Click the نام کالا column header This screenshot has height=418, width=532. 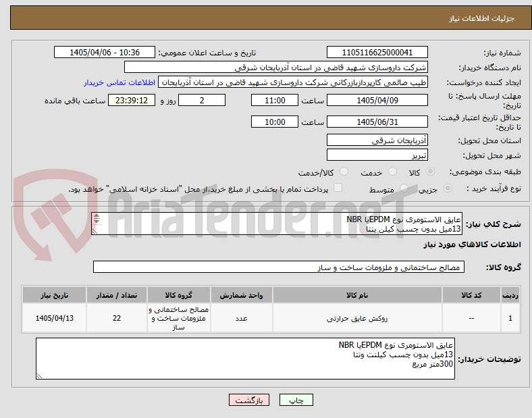357,295
